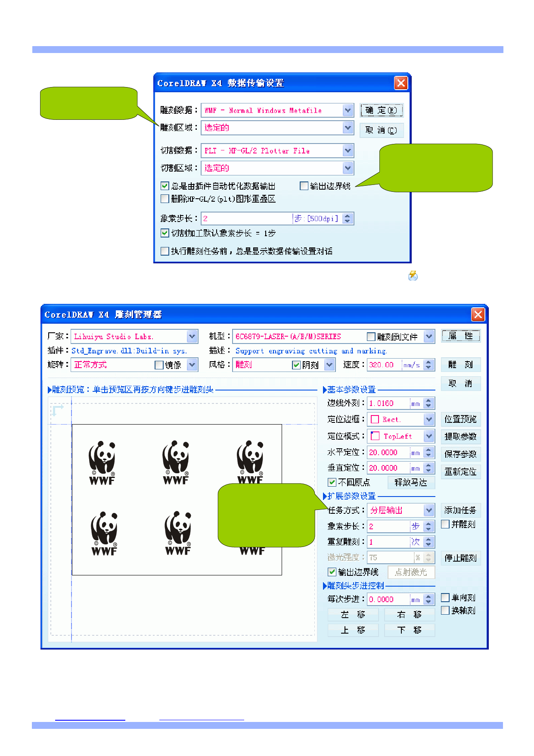Increase 速度 value with up arrow

click(x=428, y=362)
